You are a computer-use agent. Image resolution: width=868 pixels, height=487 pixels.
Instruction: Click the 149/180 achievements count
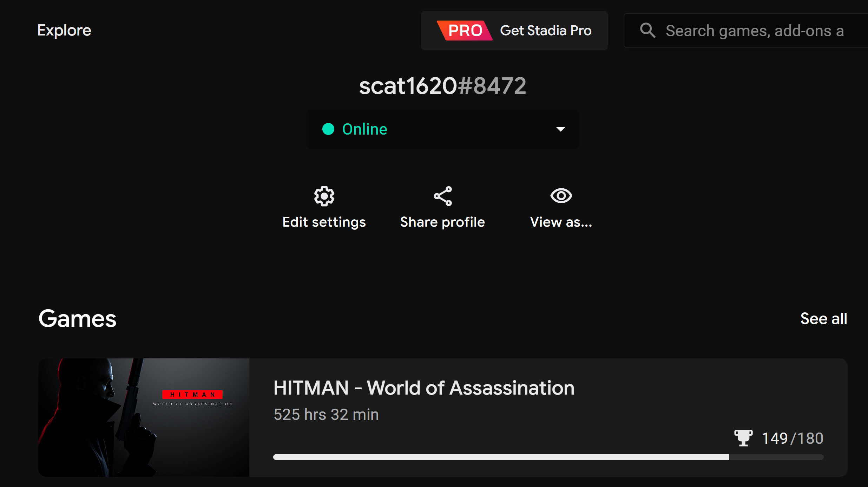[x=792, y=438]
